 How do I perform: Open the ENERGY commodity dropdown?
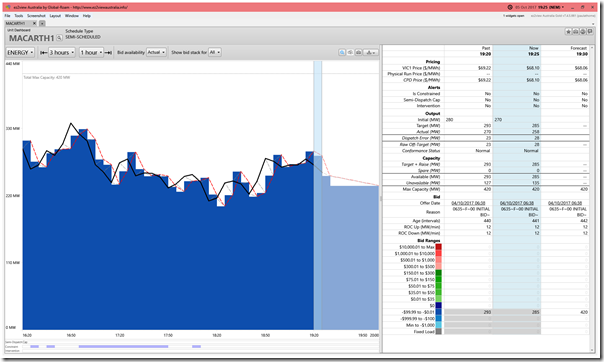click(x=20, y=52)
